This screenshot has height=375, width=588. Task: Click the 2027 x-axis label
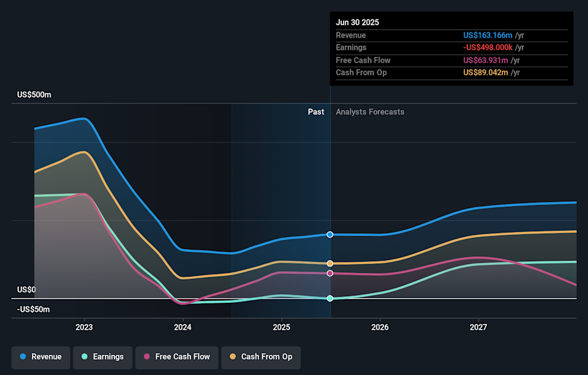478,327
